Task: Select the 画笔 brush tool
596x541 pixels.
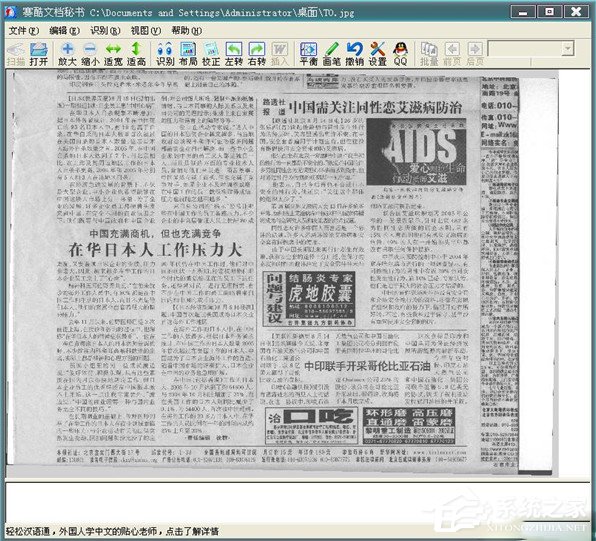Action: click(331, 54)
